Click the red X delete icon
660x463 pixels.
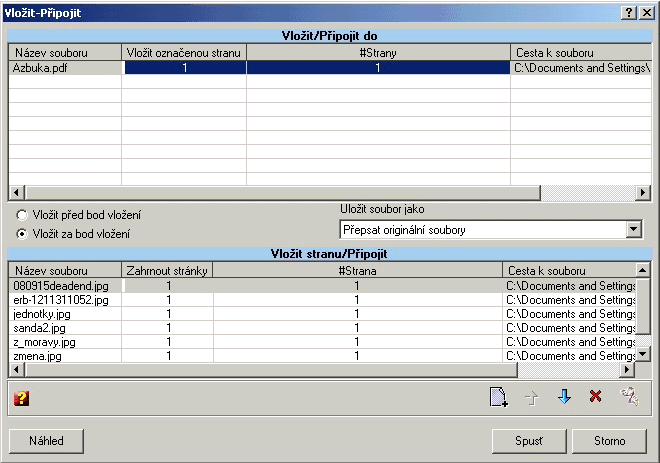point(596,397)
